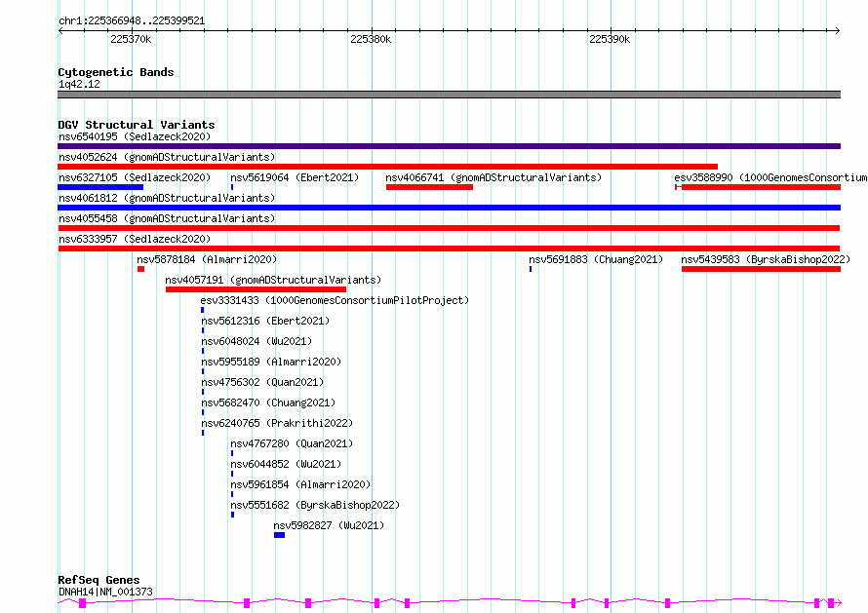868x613 pixels.
Task: Open nsv6048024 (Wu2021) label
Action: coord(256,341)
